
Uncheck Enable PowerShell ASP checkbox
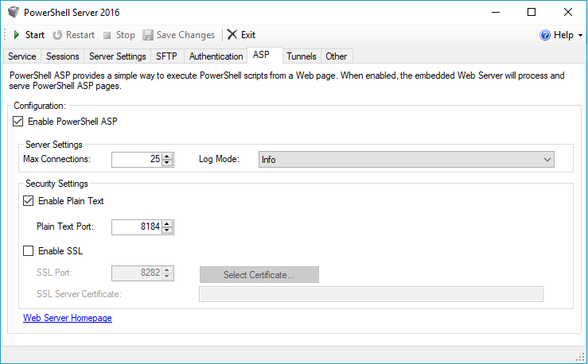(x=18, y=122)
